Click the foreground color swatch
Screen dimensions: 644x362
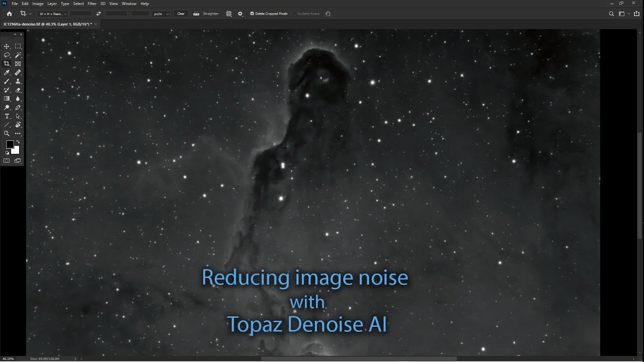pos(10,144)
